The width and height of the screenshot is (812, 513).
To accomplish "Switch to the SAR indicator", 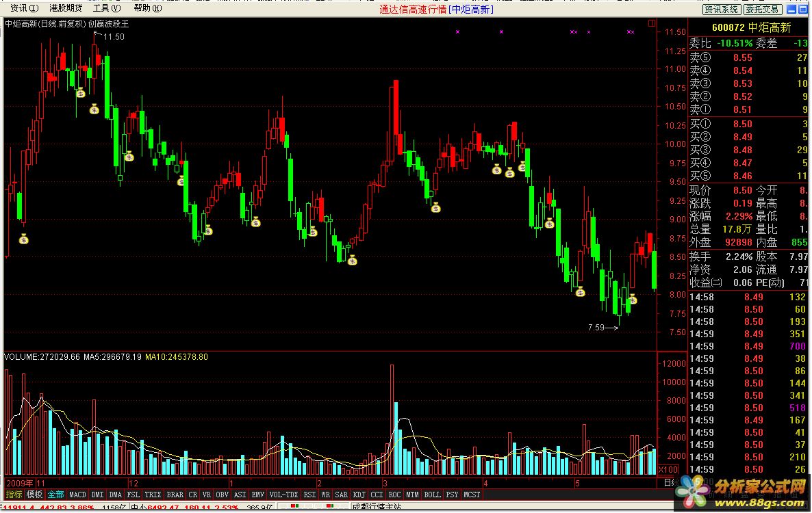I will (x=342, y=495).
